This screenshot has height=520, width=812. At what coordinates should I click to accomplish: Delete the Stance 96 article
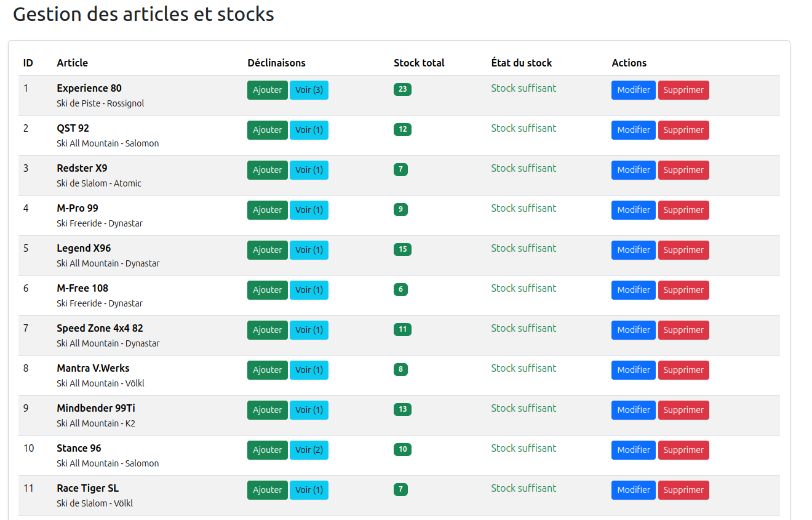[683, 450]
